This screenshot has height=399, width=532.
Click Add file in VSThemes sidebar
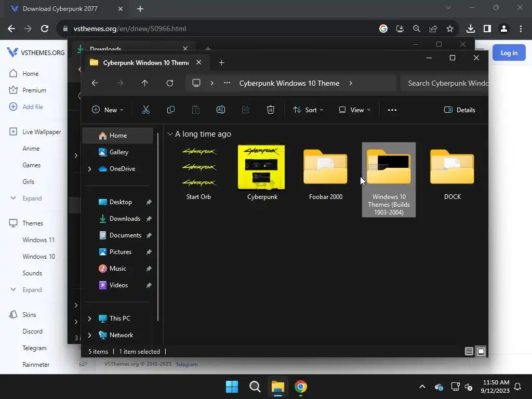[33, 107]
